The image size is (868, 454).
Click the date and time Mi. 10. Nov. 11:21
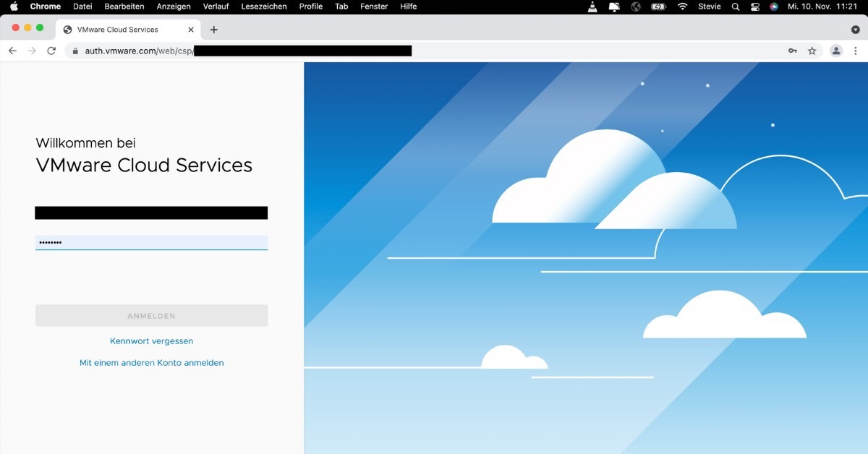click(x=822, y=7)
